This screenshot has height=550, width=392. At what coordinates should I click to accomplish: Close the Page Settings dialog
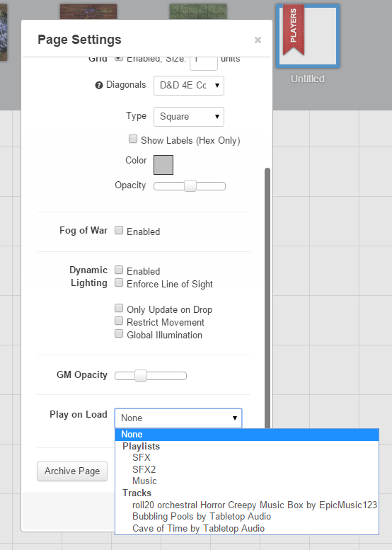point(258,40)
